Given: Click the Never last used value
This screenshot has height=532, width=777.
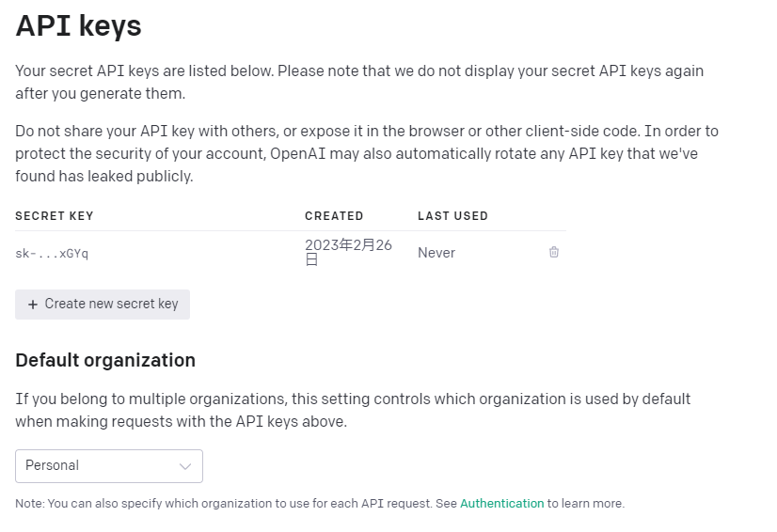Looking at the screenshot, I should 436,253.
